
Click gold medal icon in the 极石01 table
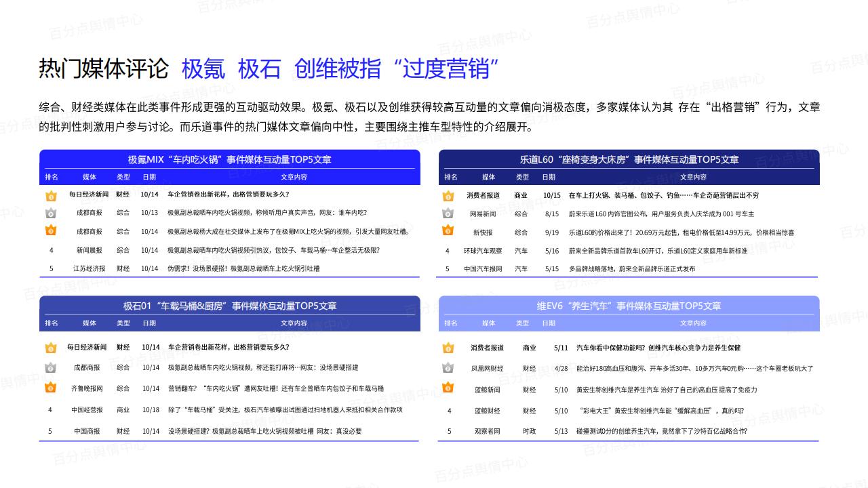click(x=51, y=348)
